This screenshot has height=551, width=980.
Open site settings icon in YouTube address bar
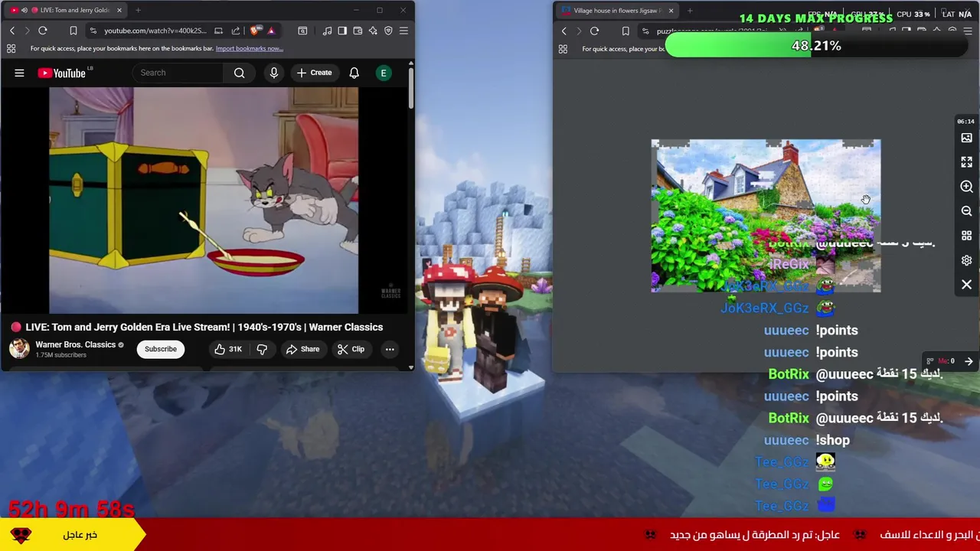(93, 31)
